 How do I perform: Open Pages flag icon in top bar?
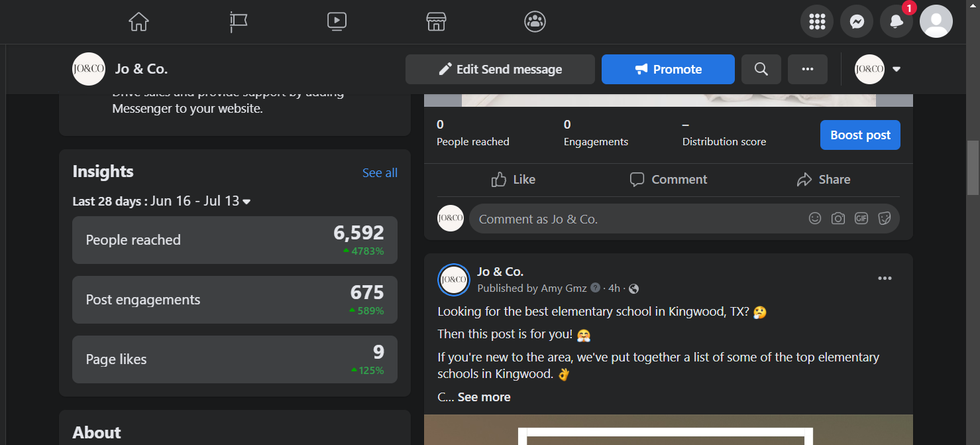pyautogui.click(x=239, y=22)
